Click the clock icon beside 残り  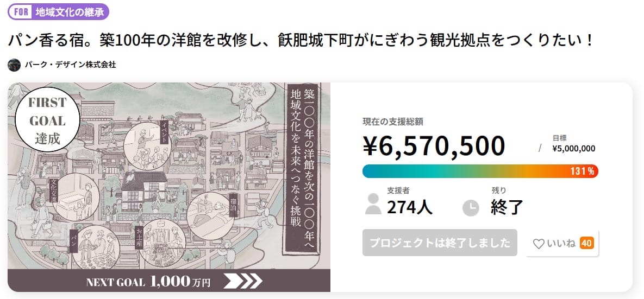click(x=471, y=208)
